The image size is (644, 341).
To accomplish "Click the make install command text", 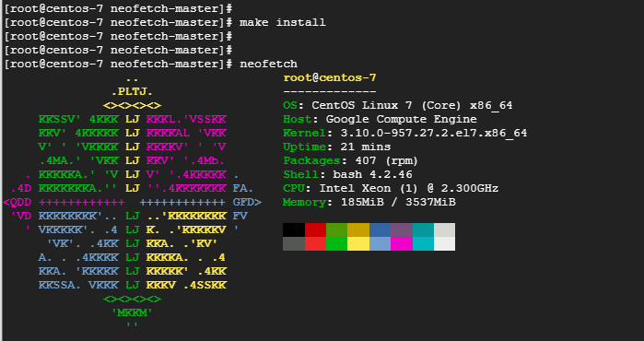I will click(x=283, y=23).
